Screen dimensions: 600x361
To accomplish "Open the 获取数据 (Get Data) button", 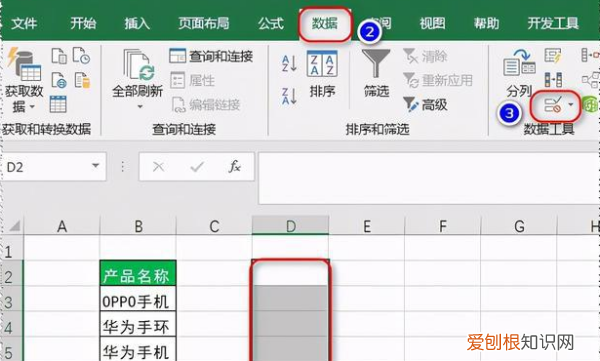I will (x=24, y=80).
